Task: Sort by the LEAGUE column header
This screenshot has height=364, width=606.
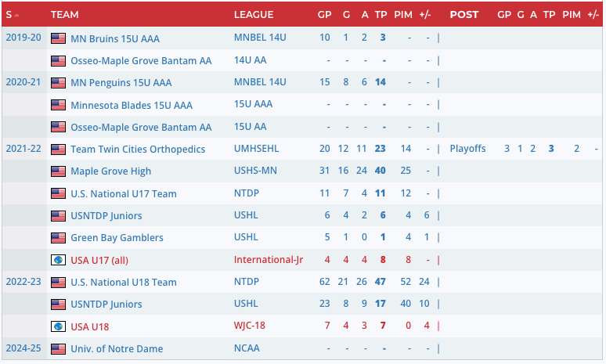Action: pos(254,15)
